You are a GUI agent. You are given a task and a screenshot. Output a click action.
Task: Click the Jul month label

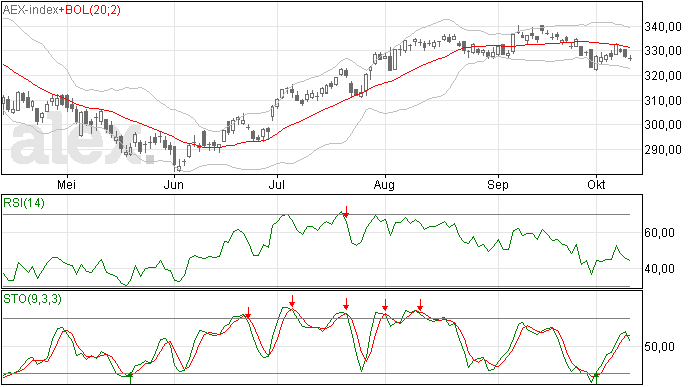click(276, 184)
